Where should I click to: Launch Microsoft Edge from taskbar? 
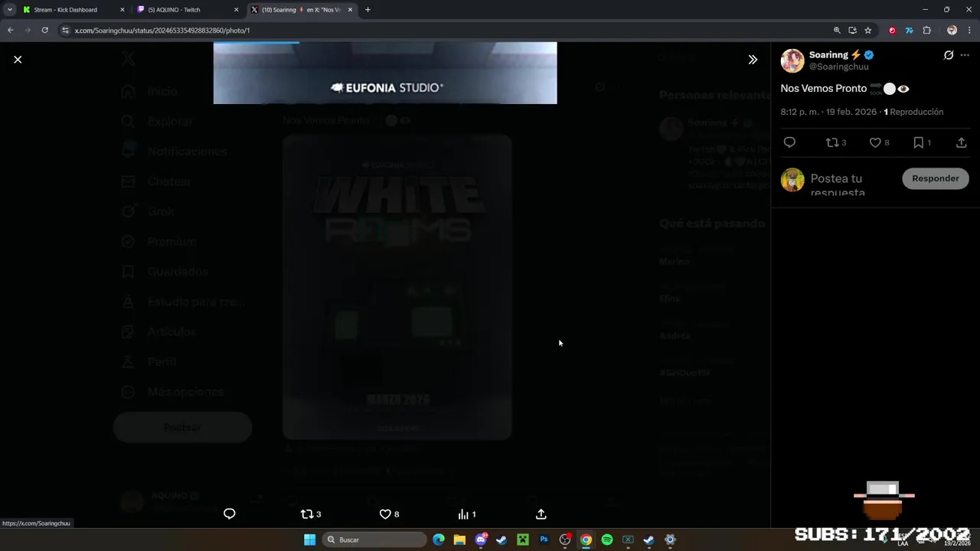[x=439, y=540]
